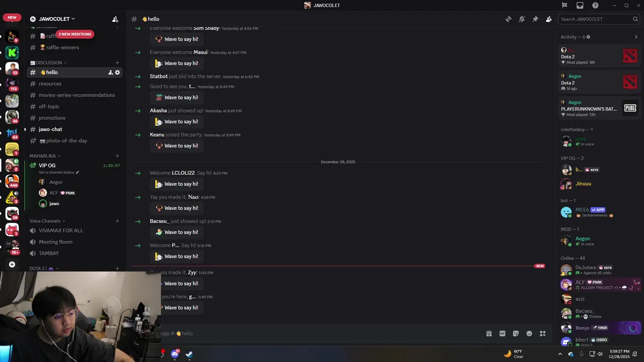Open Discord from the Windows taskbar
This screenshot has height=362, width=644.
(175, 354)
